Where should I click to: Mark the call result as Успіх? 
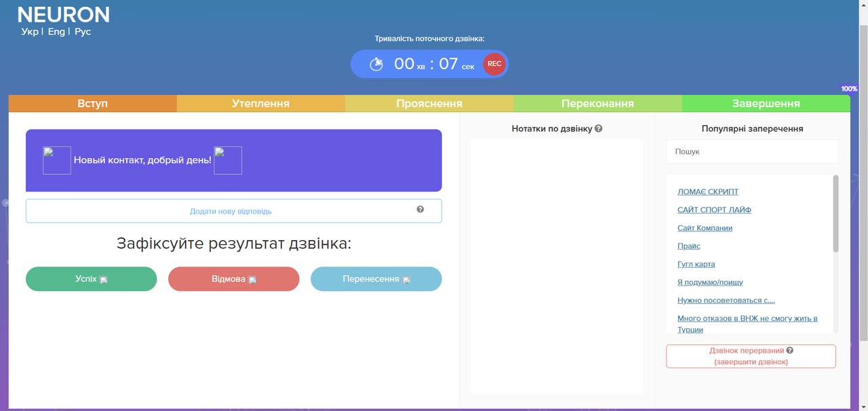click(92, 279)
